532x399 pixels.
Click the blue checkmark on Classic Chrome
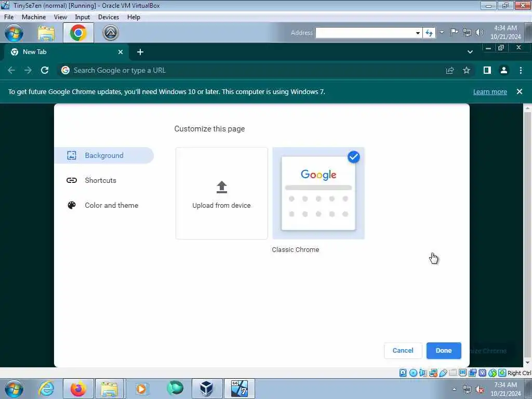pyautogui.click(x=353, y=157)
